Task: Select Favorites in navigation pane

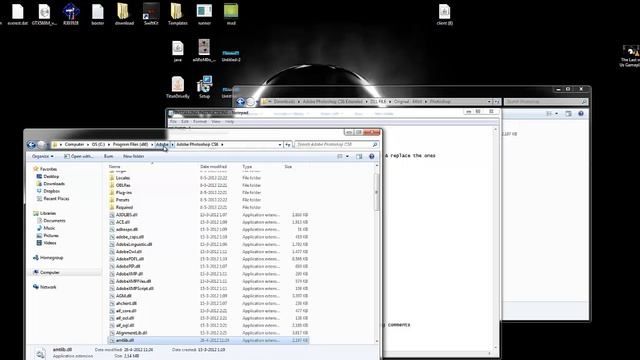Action: (x=48, y=169)
